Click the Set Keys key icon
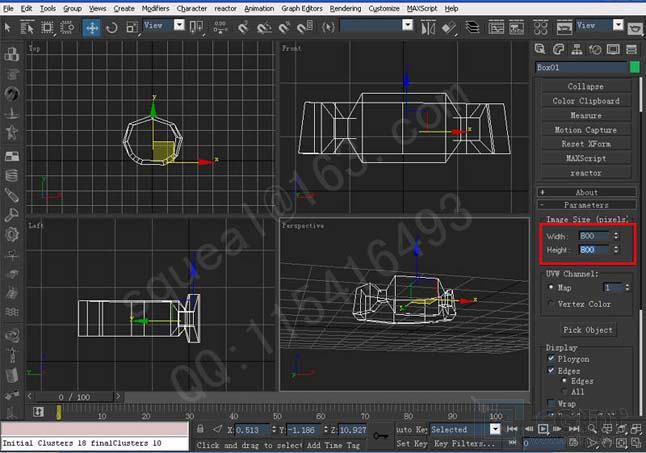Screen dimensions: 646x453 (380, 436)
